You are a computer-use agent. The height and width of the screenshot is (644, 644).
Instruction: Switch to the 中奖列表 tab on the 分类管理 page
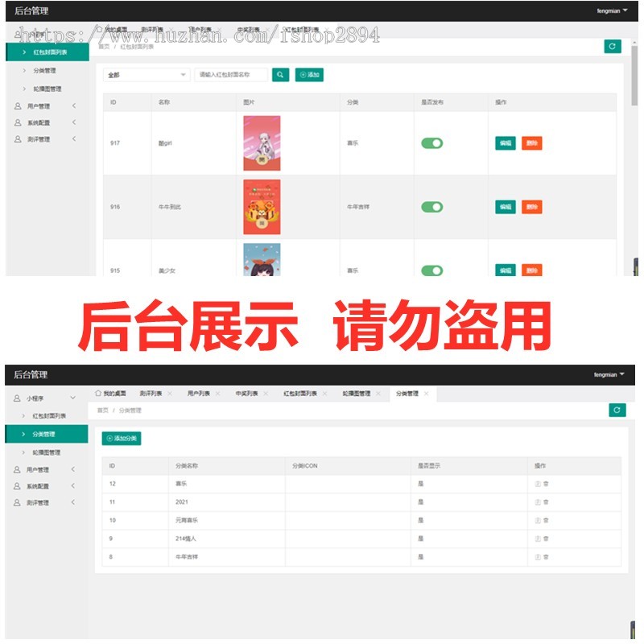247,394
